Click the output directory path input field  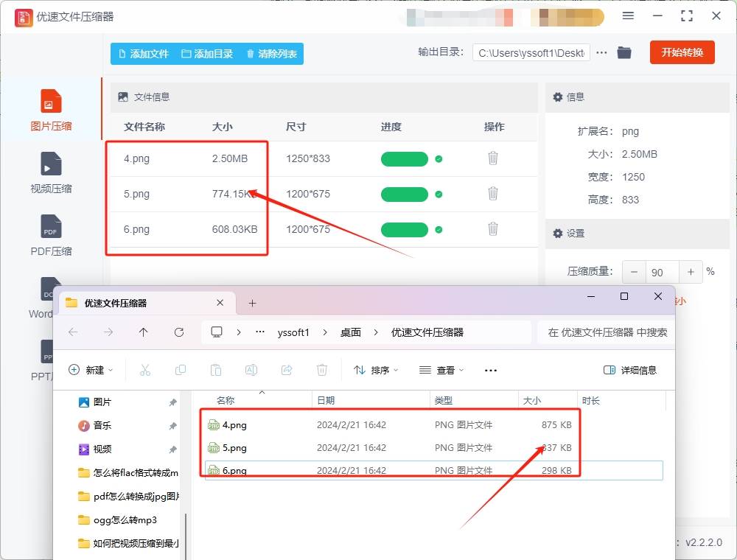[529, 52]
